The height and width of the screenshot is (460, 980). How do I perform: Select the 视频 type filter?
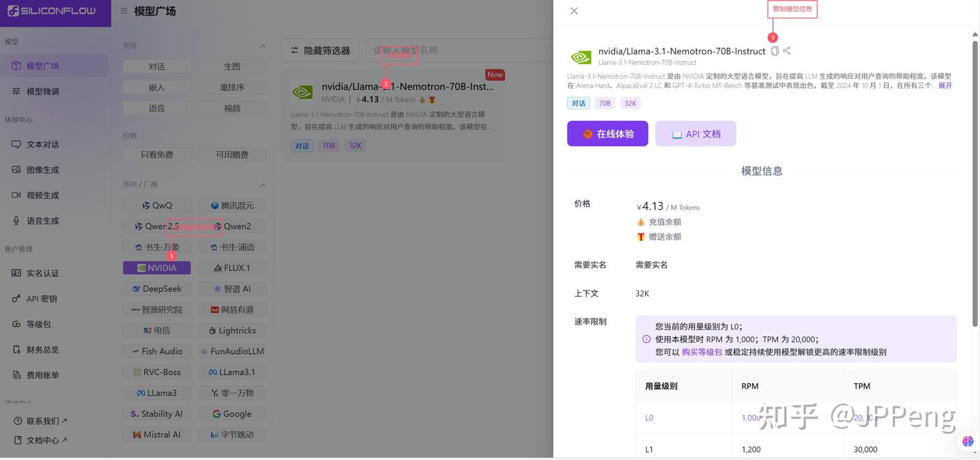[x=232, y=108]
